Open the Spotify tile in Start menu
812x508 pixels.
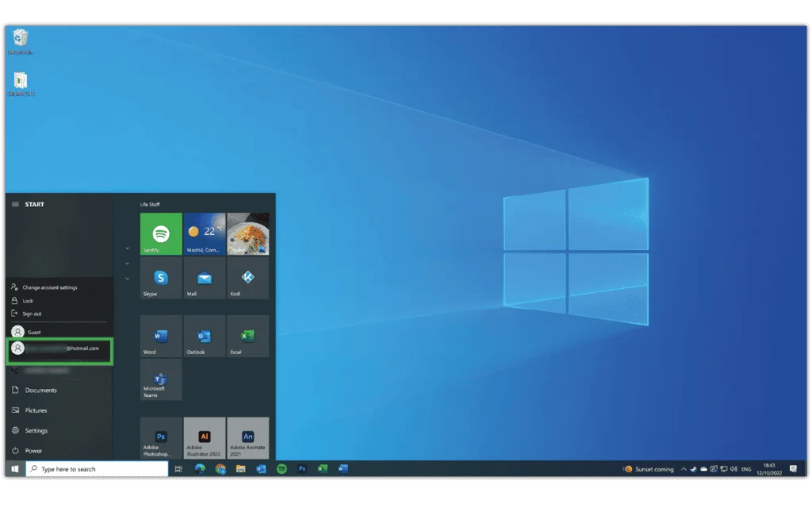[161, 233]
